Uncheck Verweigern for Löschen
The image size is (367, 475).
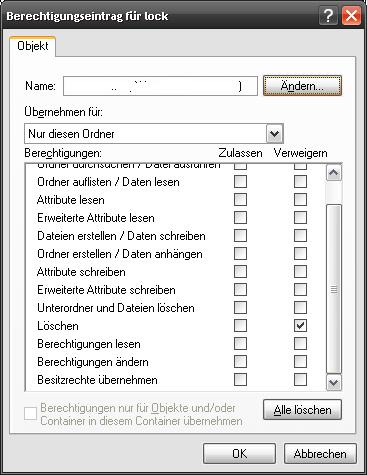click(300, 326)
